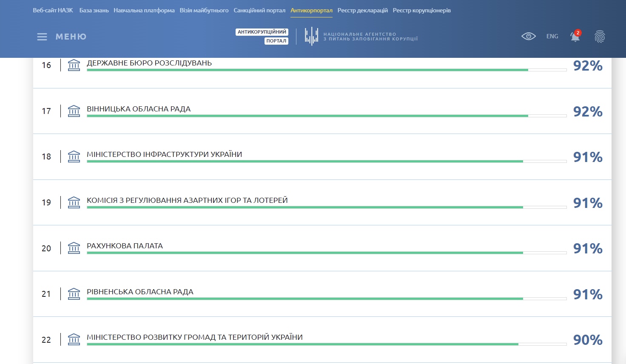626x364 pixels.
Task: Select the Антикорпортал tab
Action: (x=311, y=10)
